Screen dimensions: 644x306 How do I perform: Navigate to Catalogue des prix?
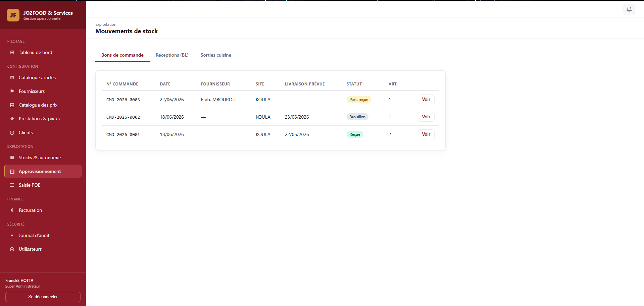click(x=43, y=105)
